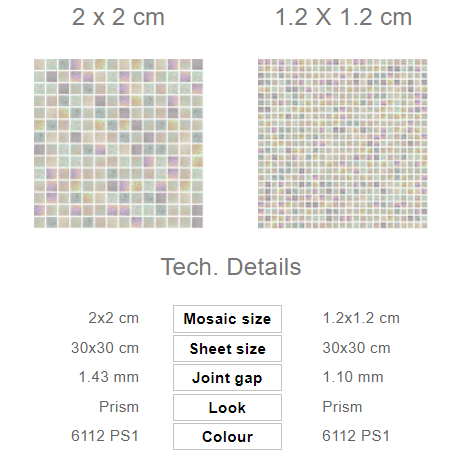Image resolution: width=458 pixels, height=457 pixels.
Task: Click the right Prism look value
Action: click(342, 407)
